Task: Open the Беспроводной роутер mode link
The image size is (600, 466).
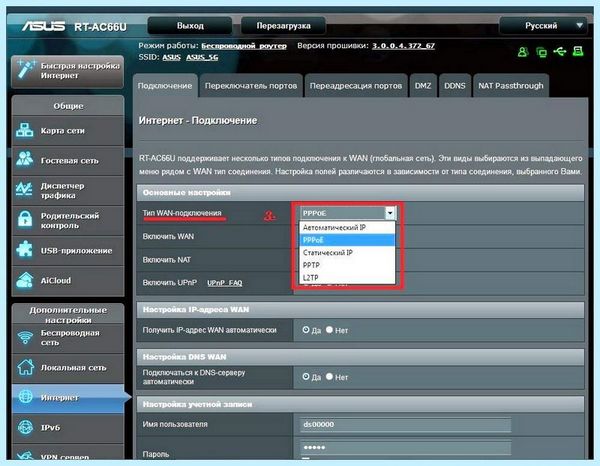Action: click(x=244, y=46)
